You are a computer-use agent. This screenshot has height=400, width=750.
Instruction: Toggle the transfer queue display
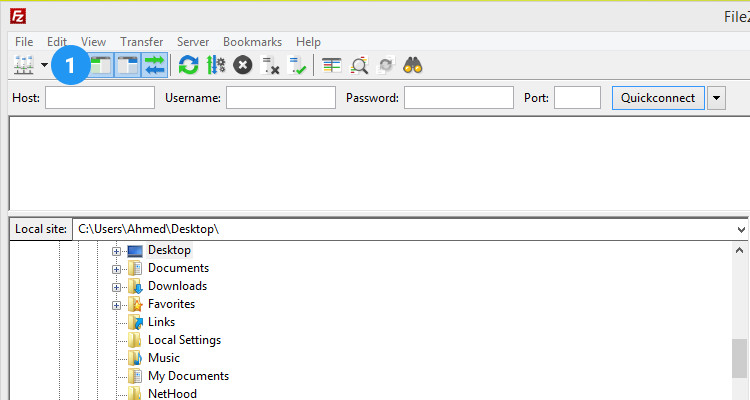point(154,65)
